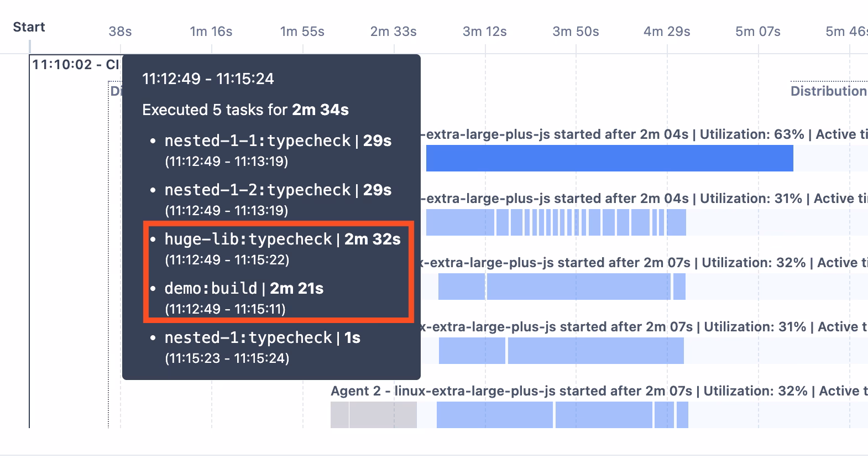Click the first wide light-blue segment in Agent 2 row
This screenshot has height=458, width=868.
click(494, 415)
